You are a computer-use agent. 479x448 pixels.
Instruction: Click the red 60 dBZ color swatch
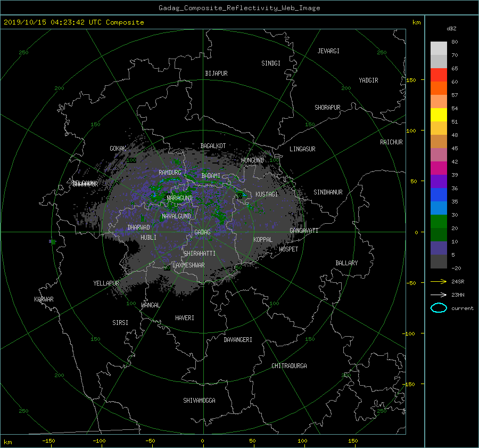point(439,75)
